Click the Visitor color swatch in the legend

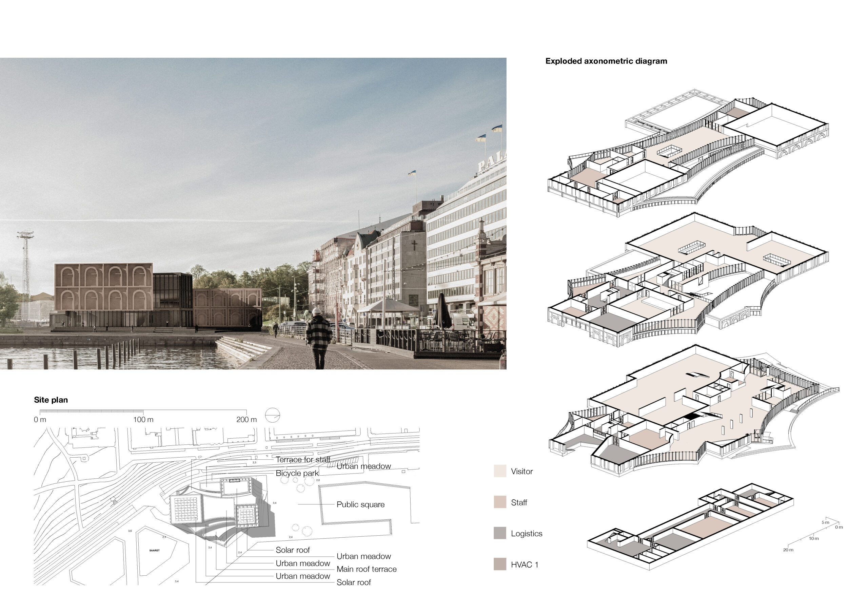pos(500,471)
